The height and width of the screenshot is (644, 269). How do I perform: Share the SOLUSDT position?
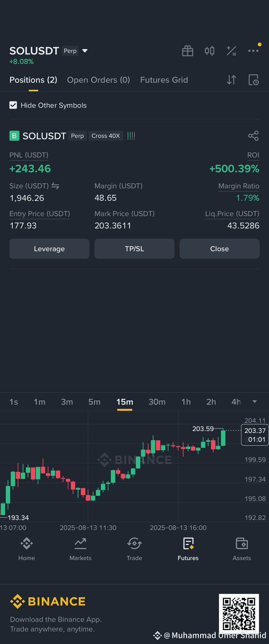tap(253, 136)
